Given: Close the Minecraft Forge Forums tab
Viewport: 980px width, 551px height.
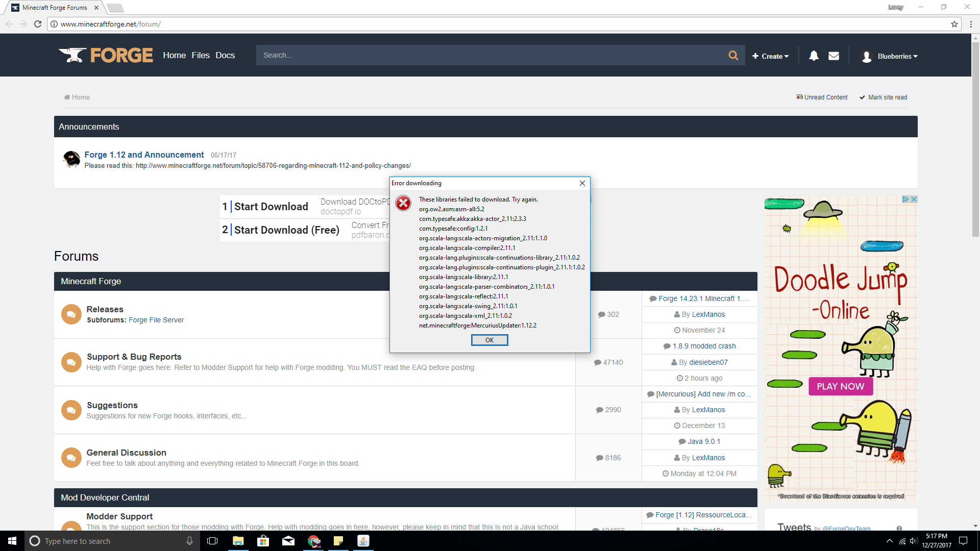Looking at the screenshot, I should click(x=96, y=8).
